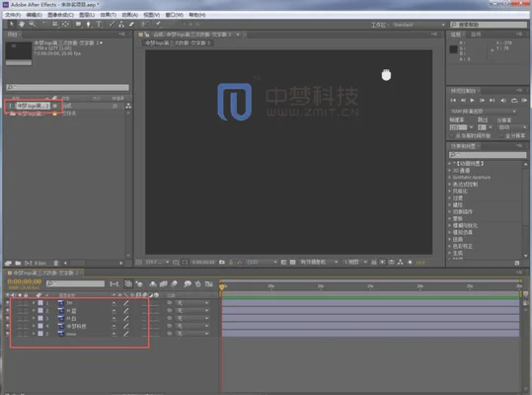Select the horizontal Type tool

[x=99, y=24]
